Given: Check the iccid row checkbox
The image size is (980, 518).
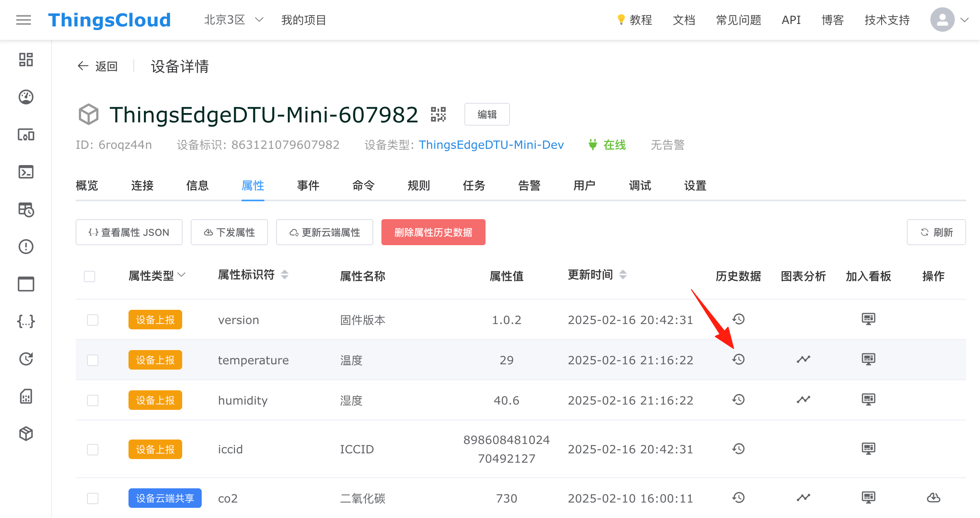Looking at the screenshot, I should [x=93, y=450].
